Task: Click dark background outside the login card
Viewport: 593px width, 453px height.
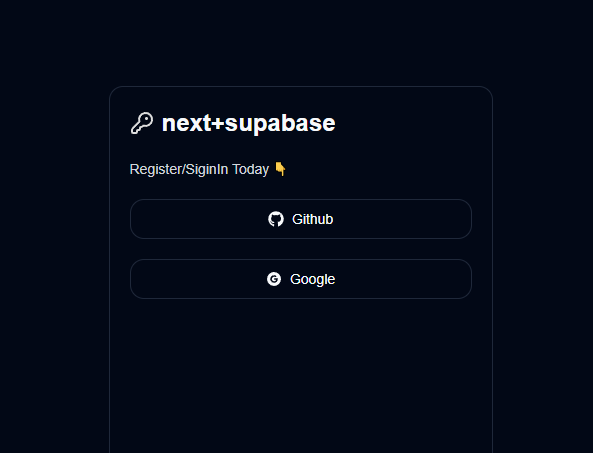Action: (x=53, y=227)
